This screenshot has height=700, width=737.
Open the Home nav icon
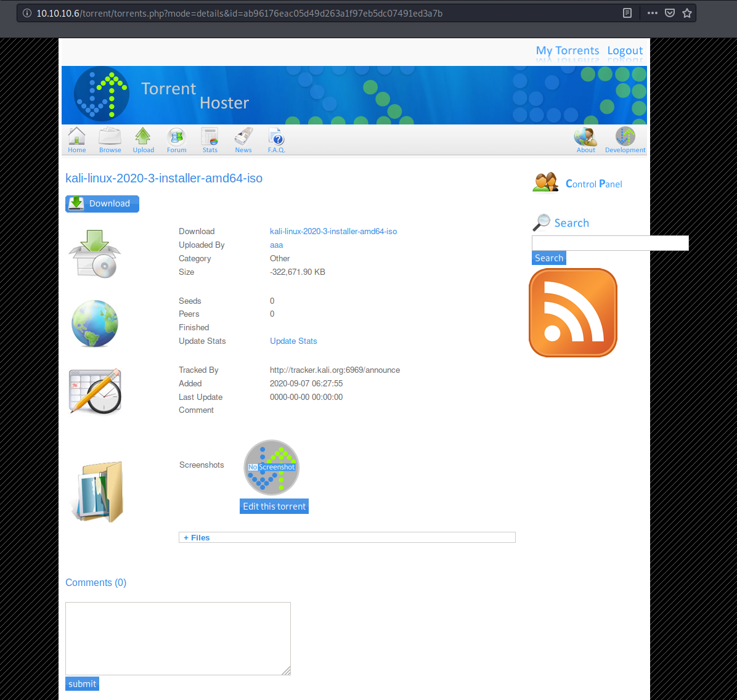click(76, 140)
